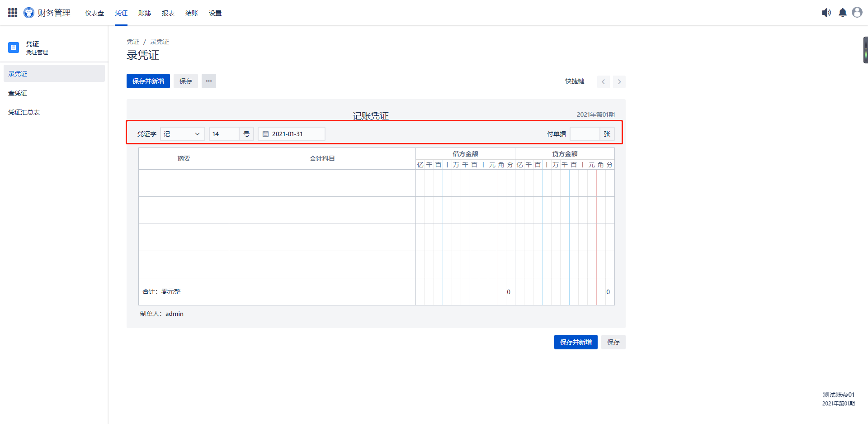Click the 凭证管理 sidebar module icon
This screenshot has width=868, height=424.
click(14, 48)
